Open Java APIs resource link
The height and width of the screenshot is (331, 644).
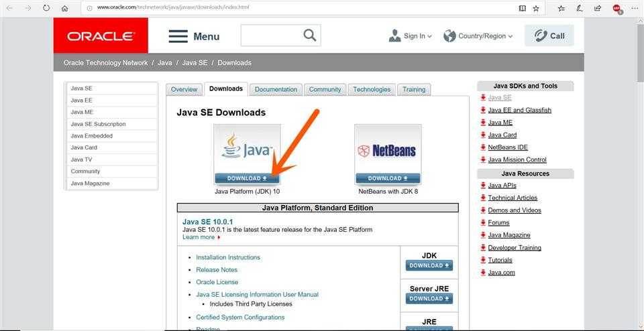502,186
